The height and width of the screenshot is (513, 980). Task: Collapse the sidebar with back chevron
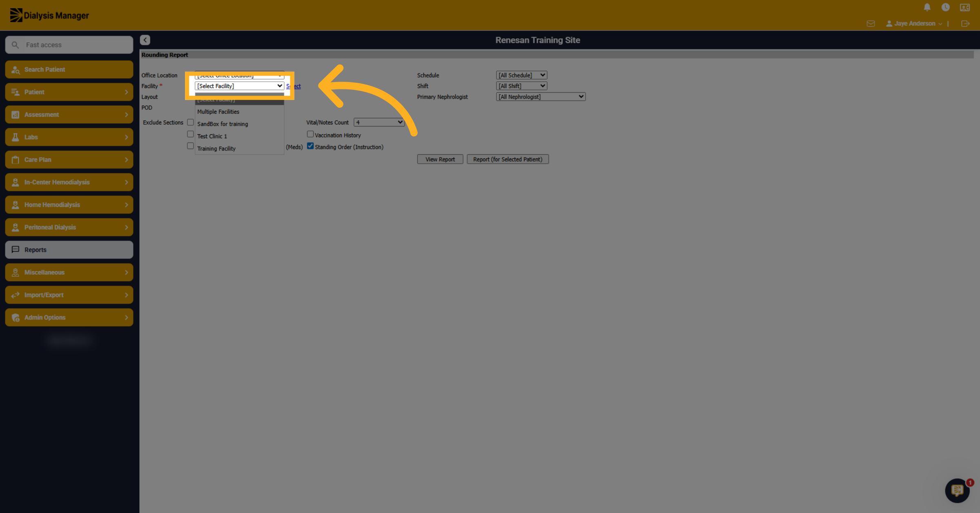pos(145,40)
